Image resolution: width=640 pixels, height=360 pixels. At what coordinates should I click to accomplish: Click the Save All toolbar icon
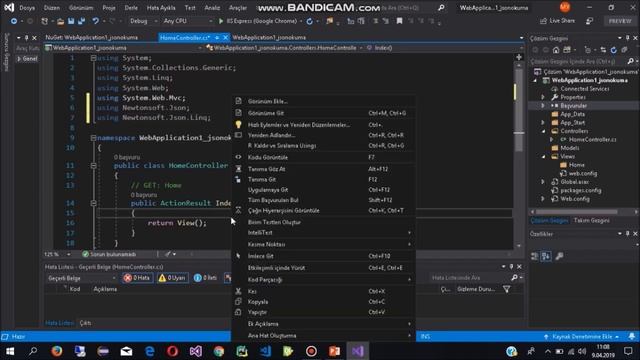81,21
